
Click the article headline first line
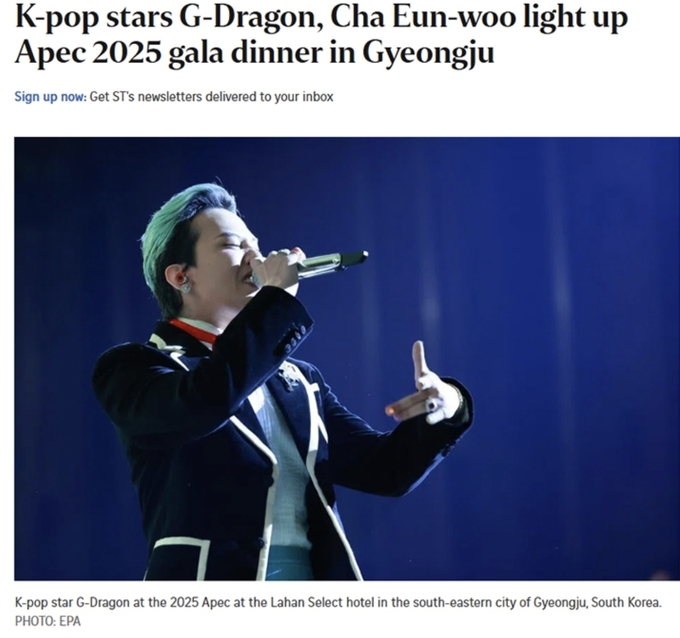pos(321,20)
